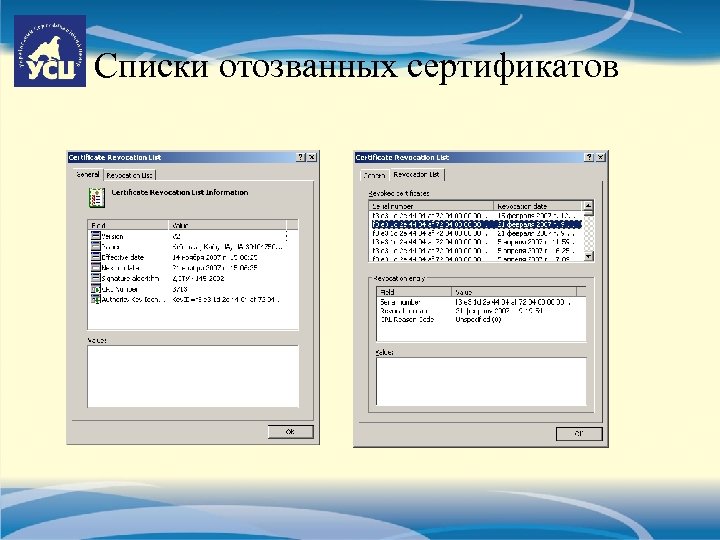The image size is (720, 540).
Task: Select the General tab in left dialog
Action: 88,175
